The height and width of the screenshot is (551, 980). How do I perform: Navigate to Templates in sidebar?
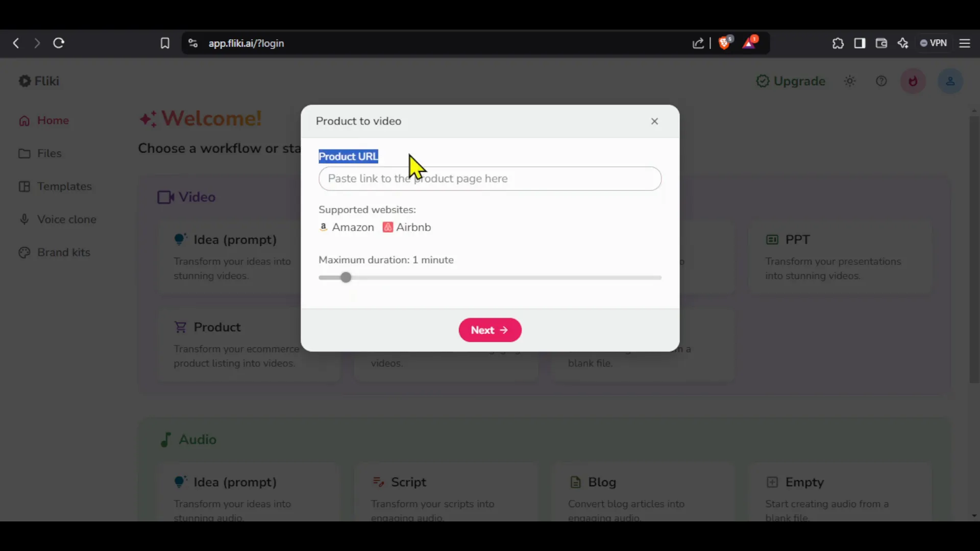[65, 186]
